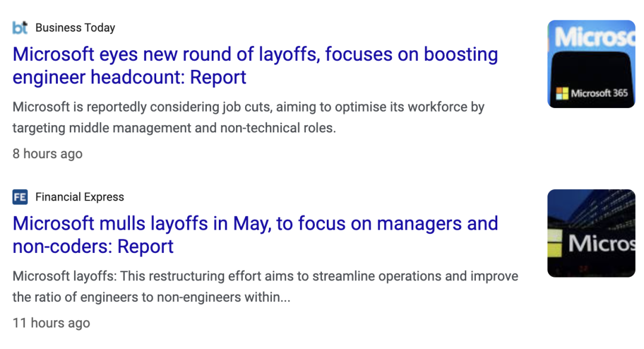Click the "engineer headcount: Report" headline line
644x349 pixels.
tap(129, 78)
